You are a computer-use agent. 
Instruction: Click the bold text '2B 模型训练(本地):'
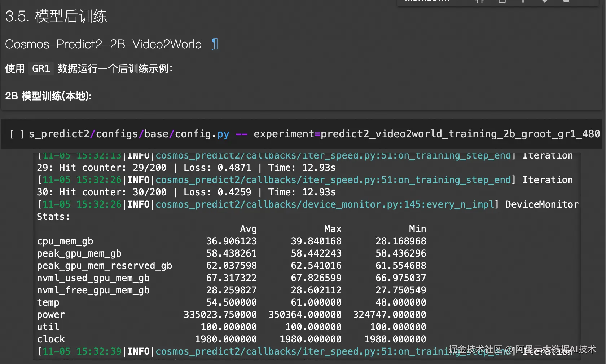[x=48, y=96]
